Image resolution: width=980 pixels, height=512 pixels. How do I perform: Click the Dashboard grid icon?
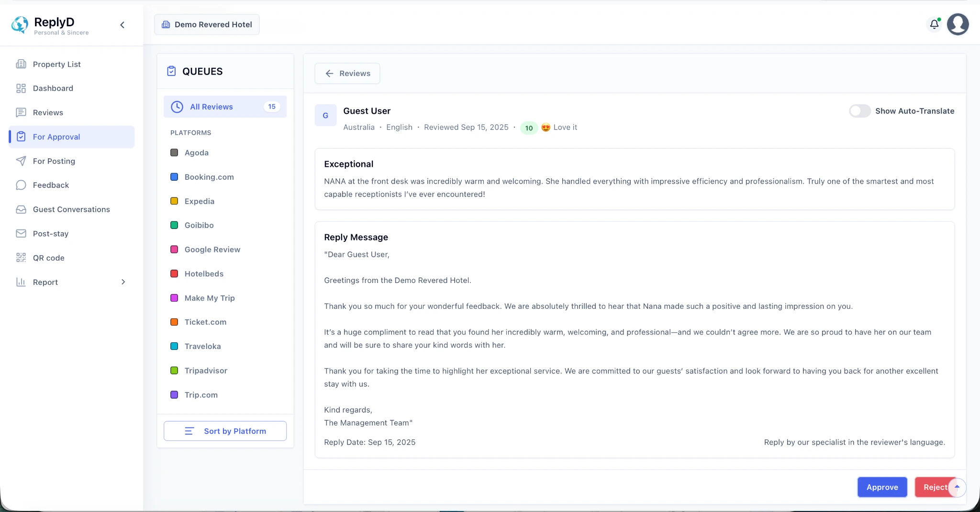point(21,88)
